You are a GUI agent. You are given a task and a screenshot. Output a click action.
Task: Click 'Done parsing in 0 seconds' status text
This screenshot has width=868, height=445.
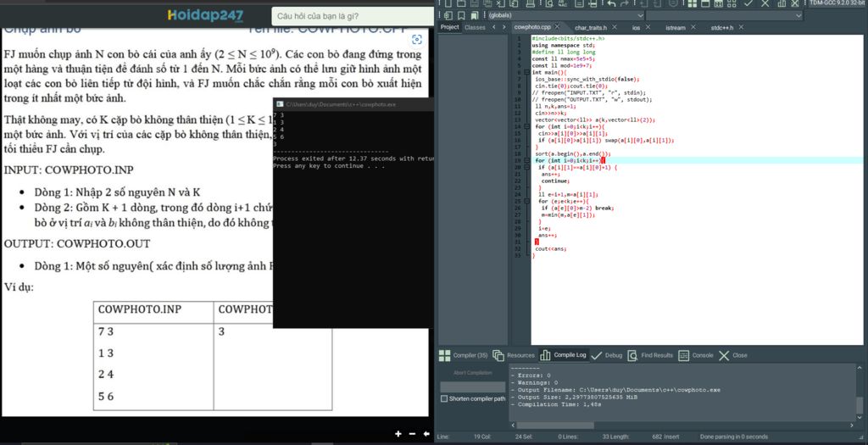[733, 437]
